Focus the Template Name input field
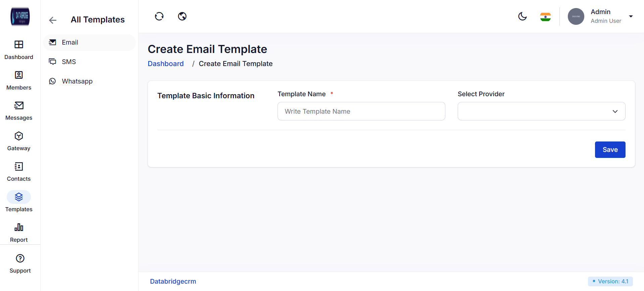Image resolution: width=644 pixels, height=291 pixels. point(361,111)
